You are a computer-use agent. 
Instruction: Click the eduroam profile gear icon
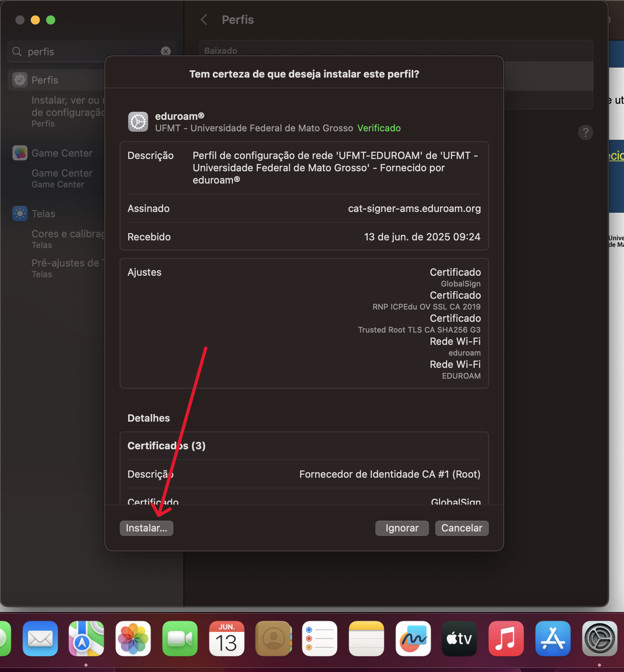point(138,122)
